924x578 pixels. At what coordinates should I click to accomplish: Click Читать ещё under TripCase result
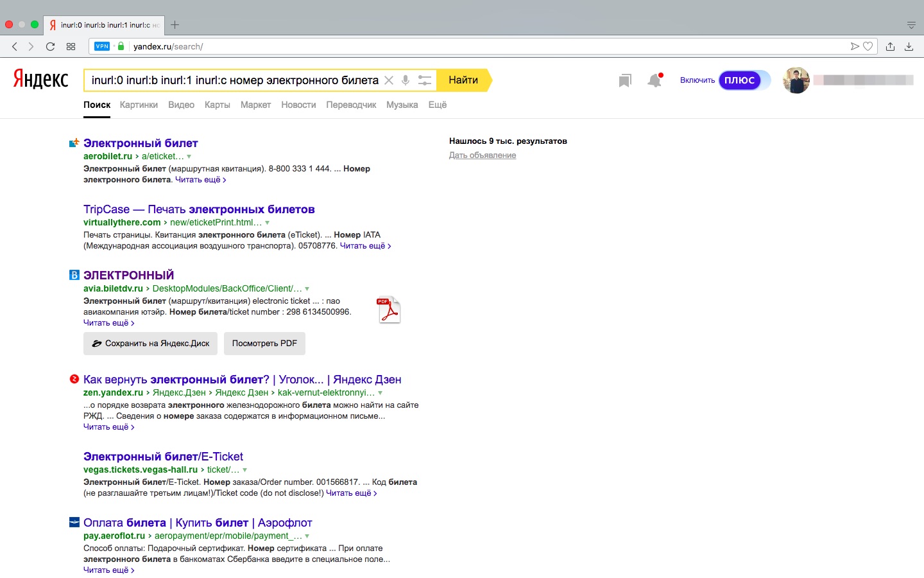[365, 246]
